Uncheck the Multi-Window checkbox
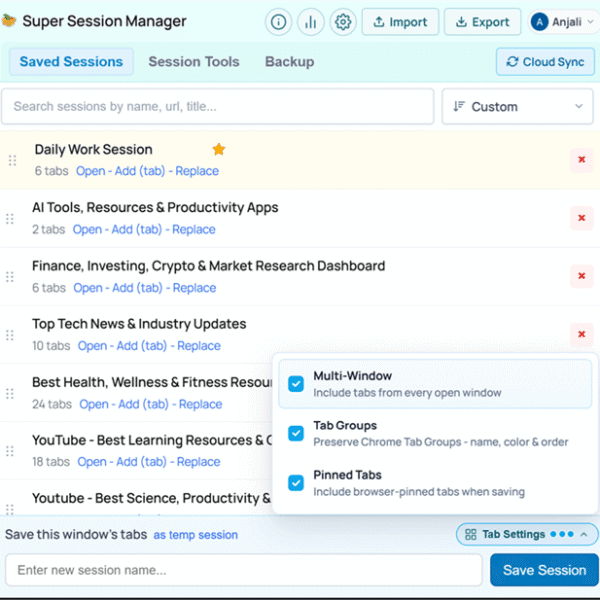The height and width of the screenshot is (600, 600). coord(296,384)
